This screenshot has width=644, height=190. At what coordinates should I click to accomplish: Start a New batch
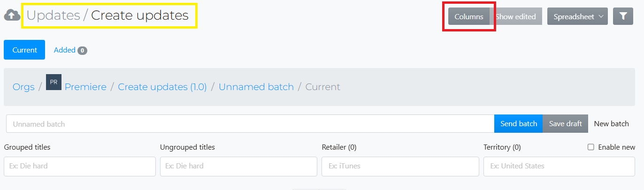pos(611,124)
